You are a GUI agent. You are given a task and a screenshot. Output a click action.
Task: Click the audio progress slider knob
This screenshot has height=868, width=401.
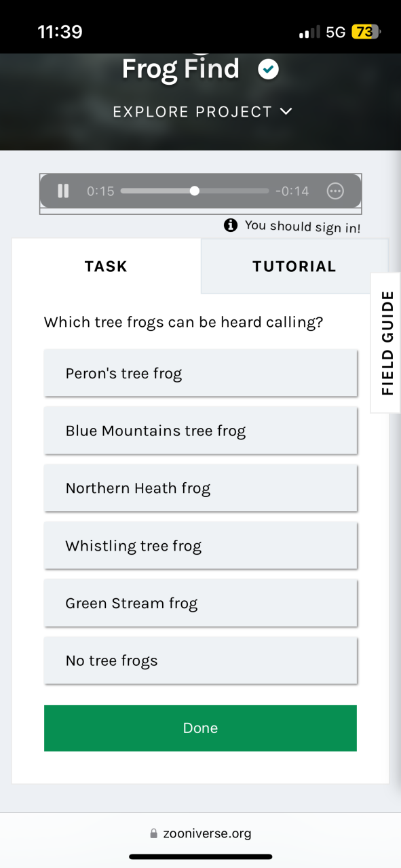[195, 191]
